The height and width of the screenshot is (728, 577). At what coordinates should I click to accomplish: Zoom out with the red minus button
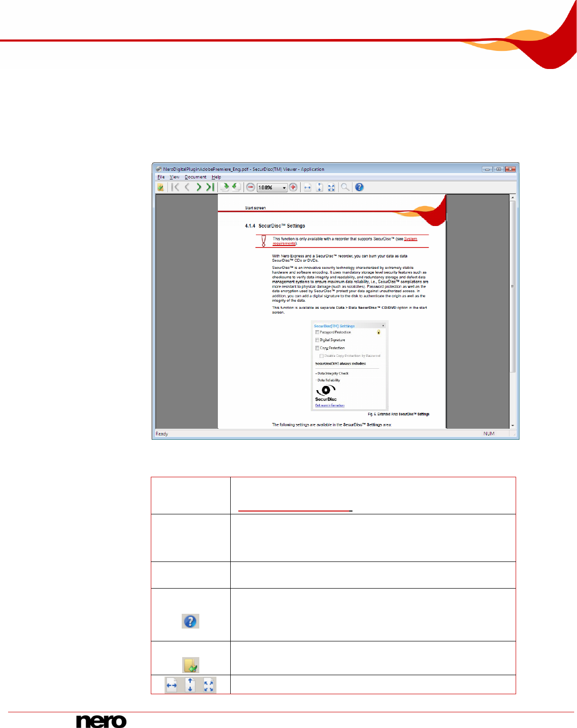(x=251, y=187)
